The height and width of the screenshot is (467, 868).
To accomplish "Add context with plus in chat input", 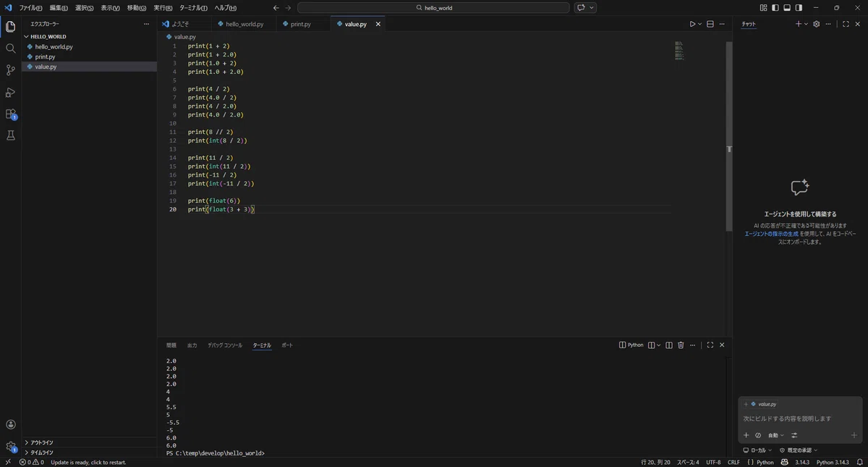I will point(746,435).
